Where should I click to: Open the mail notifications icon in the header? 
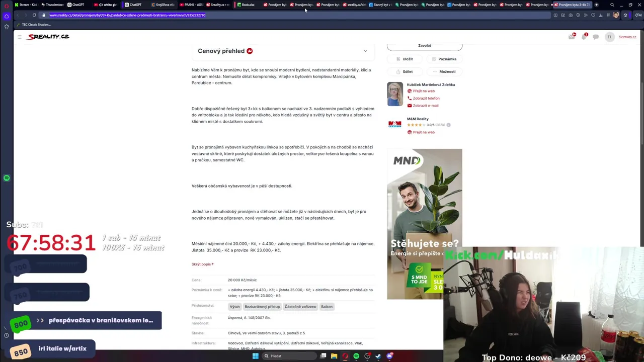(572, 37)
